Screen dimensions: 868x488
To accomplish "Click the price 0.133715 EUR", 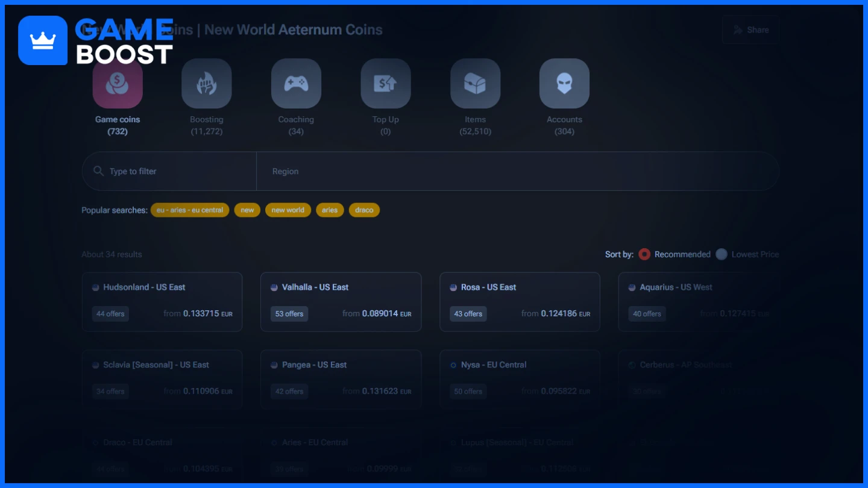I will (208, 314).
